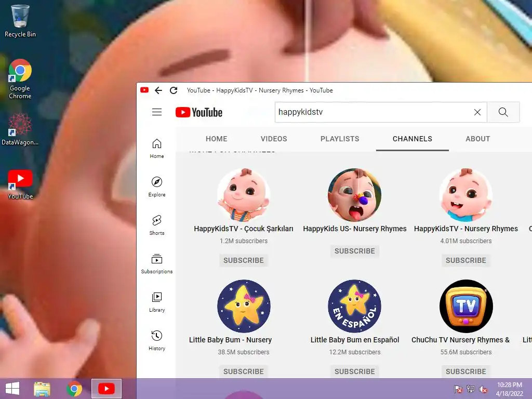Image resolution: width=532 pixels, height=399 pixels.
Task: Open HappyKids US avatar thumbnail
Action: pos(354,195)
